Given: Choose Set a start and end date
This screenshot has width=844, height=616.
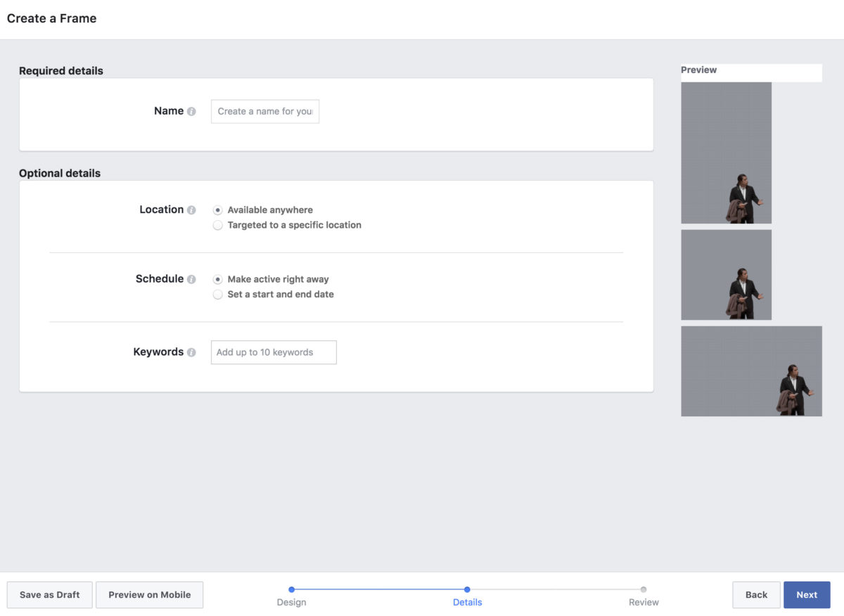Looking at the screenshot, I should point(218,295).
